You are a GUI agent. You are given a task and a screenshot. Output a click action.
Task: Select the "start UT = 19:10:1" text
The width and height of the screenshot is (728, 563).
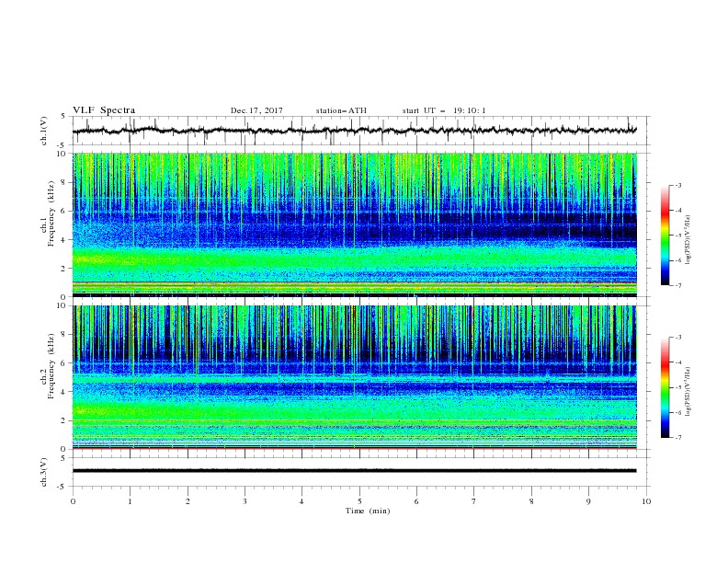click(444, 110)
